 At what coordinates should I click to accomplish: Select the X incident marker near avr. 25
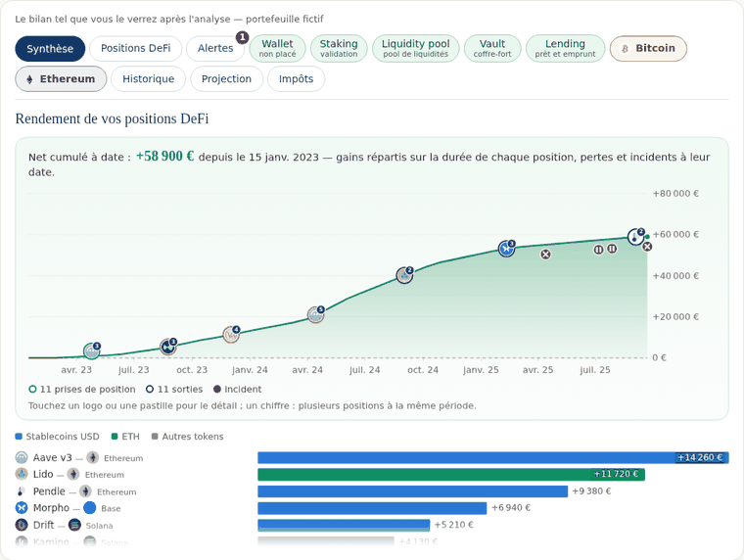545,255
